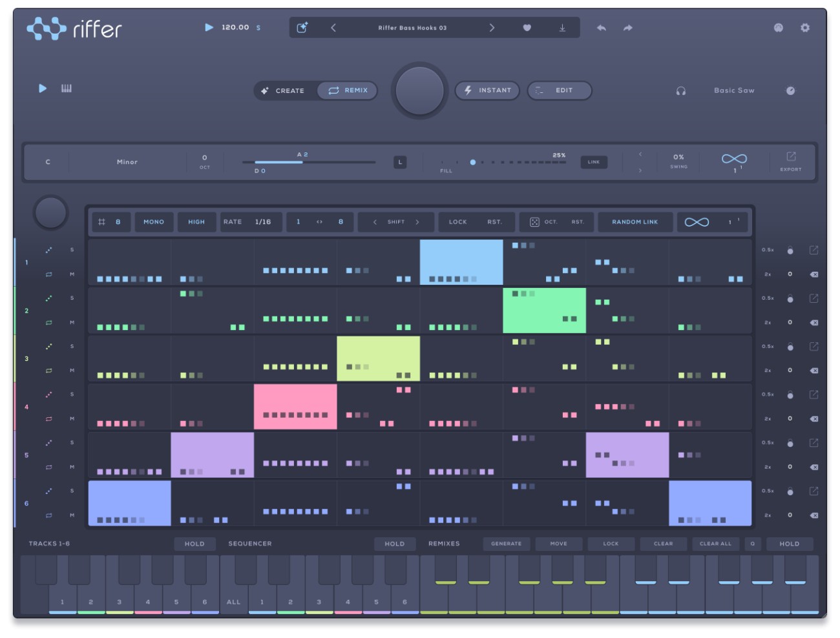
Task: Click the infinity loop icon in the scale bar
Action: [x=734, y=159]
